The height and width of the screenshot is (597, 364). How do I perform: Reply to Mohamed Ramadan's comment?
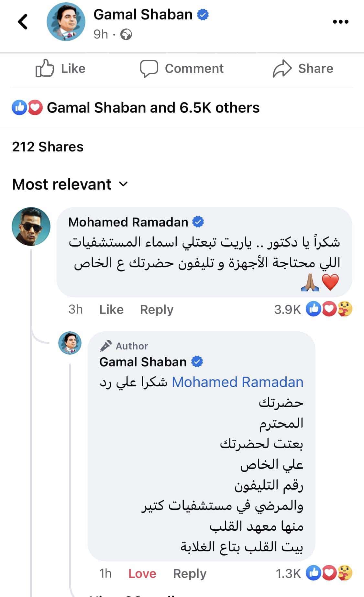157,309
